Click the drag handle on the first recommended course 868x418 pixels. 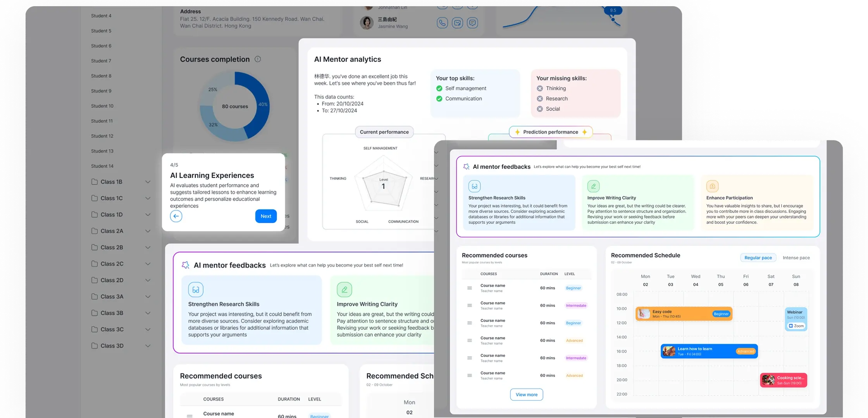pos(470,288)
